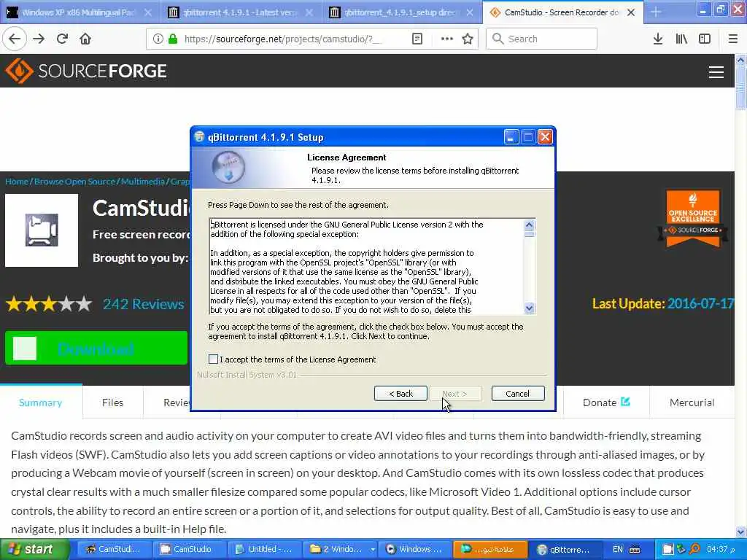Switch to Windows XP x86 Multilingual tab

[79, 12]
